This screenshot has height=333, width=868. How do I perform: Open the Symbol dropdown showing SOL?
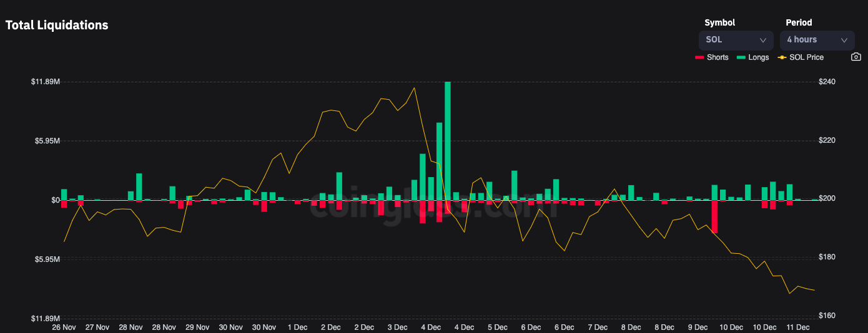point(736,40)
